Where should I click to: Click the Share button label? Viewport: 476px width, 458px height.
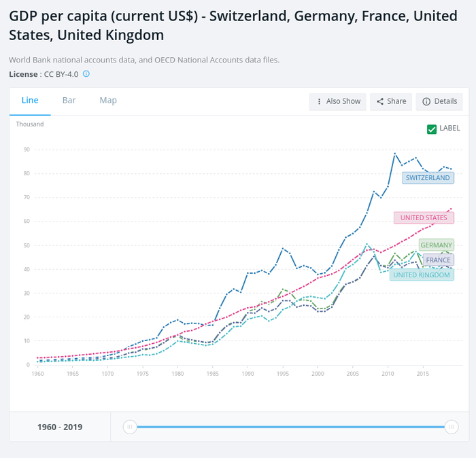click(396, 101)
